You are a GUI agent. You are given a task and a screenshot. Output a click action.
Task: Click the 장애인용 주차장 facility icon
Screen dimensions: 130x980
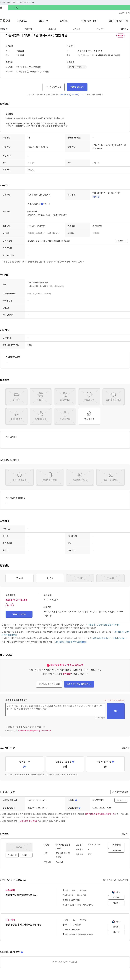point(19,477)
